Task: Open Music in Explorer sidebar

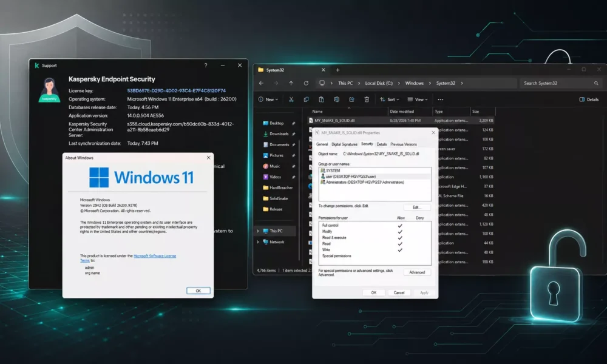Action: click(271, 166)
